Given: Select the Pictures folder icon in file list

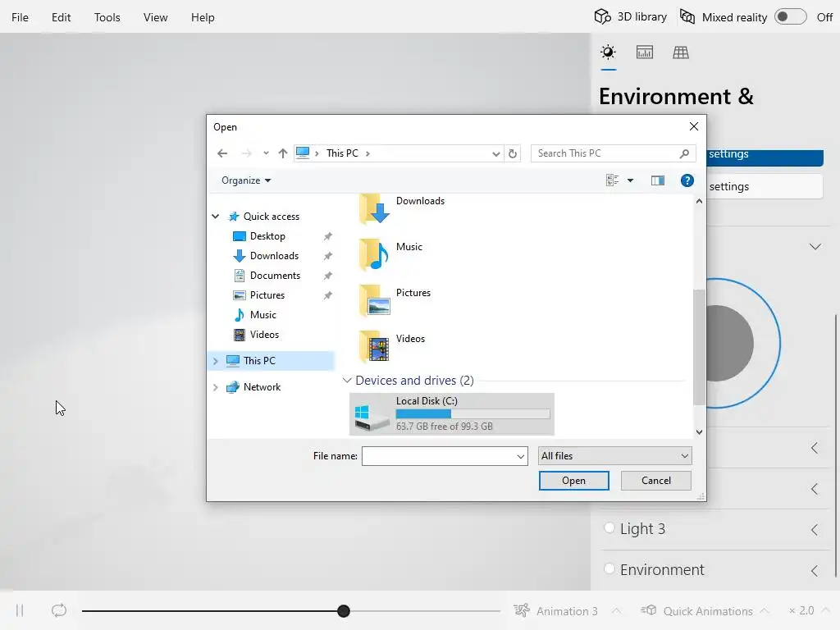Looking at the screenshot, I should tap(374, 300).
